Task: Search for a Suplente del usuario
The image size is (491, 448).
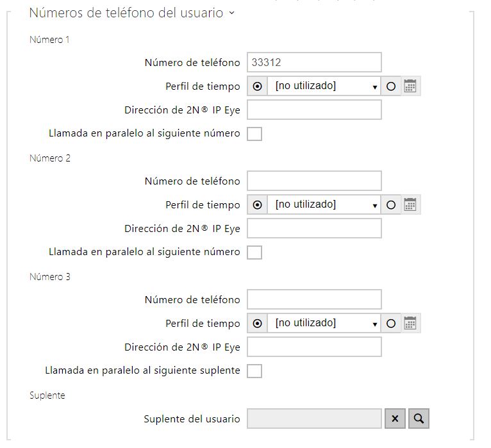Action: 419,419
